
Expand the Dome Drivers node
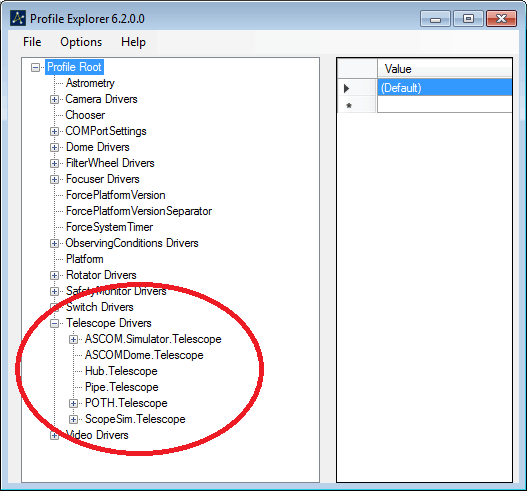(x=54, y=148)
